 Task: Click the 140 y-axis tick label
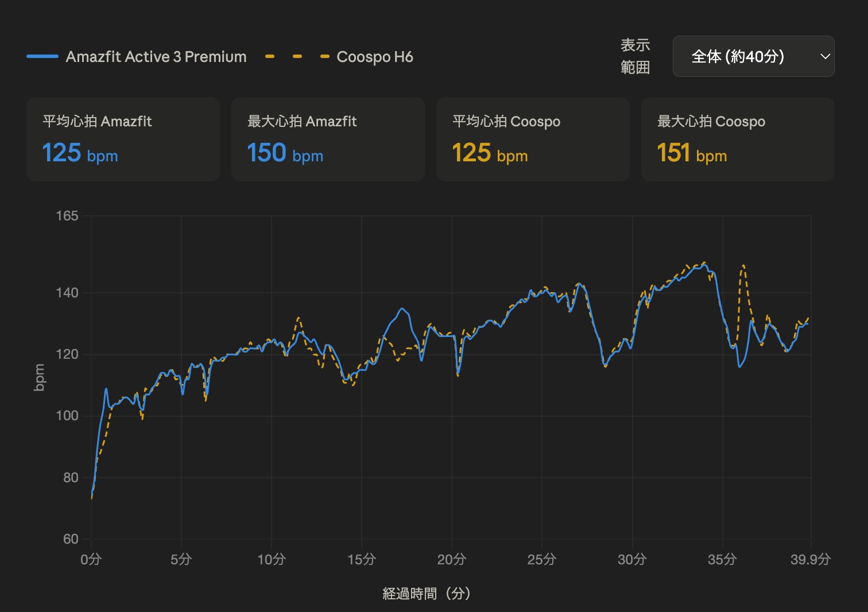[x=67, y=293]
